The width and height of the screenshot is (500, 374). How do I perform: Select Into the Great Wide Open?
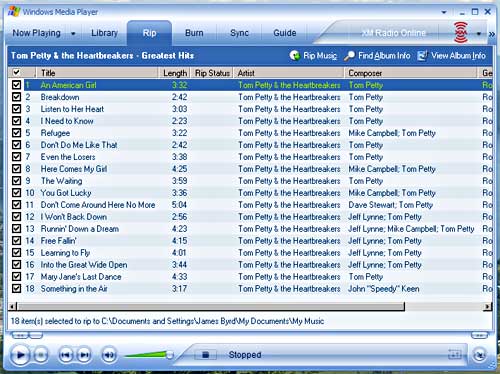pos(84,265)
